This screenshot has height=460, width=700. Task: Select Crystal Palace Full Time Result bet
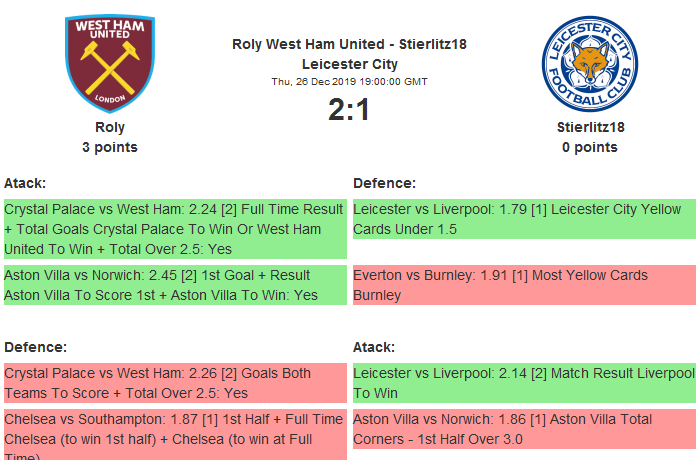(x=174, y=229)
